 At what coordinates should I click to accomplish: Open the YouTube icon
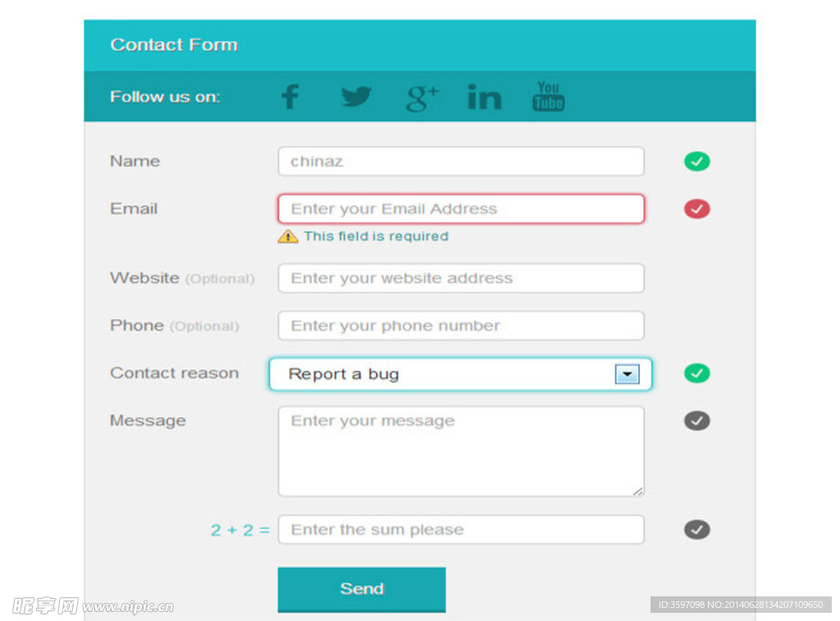(548, 97)
